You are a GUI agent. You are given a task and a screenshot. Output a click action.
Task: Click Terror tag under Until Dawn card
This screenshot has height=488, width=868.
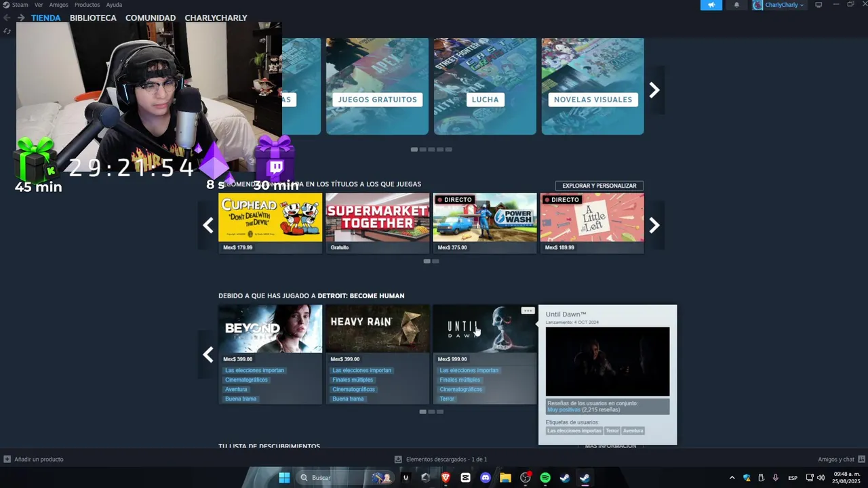(x=447, y=399)
